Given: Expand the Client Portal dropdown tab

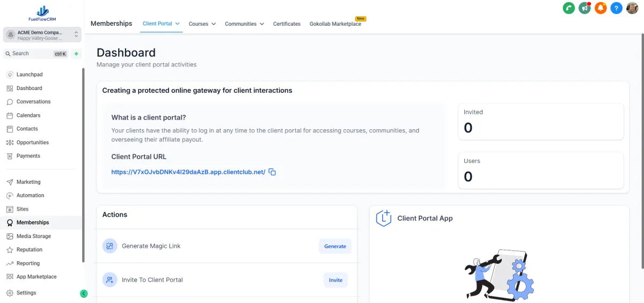Looking at the screenshot, I should coord(161,24).
